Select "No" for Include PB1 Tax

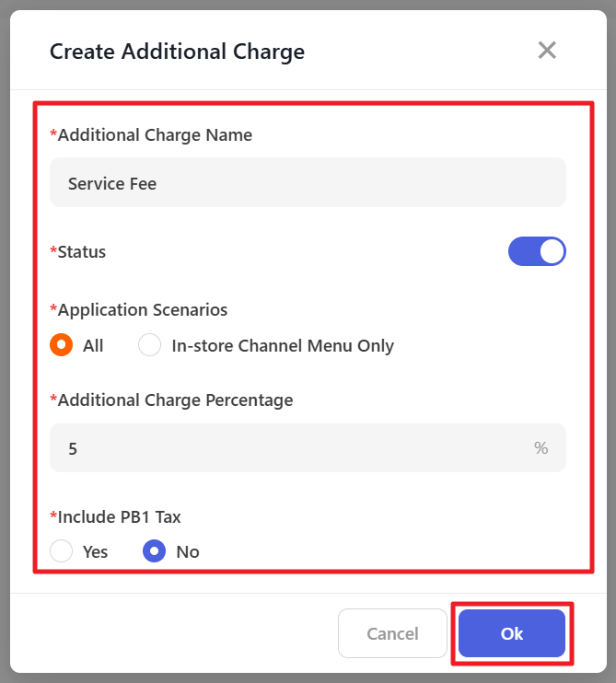155,552
